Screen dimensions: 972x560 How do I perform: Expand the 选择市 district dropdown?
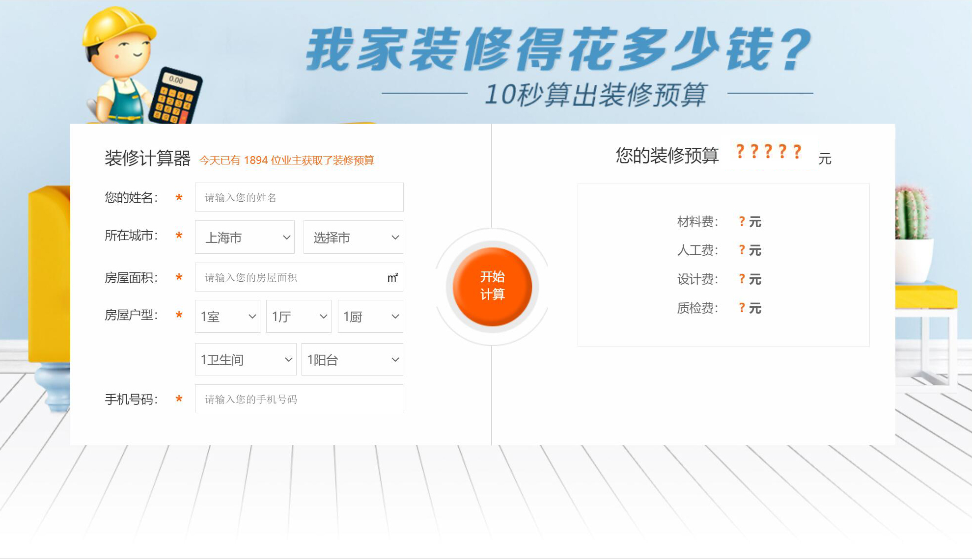pos(352,237)
